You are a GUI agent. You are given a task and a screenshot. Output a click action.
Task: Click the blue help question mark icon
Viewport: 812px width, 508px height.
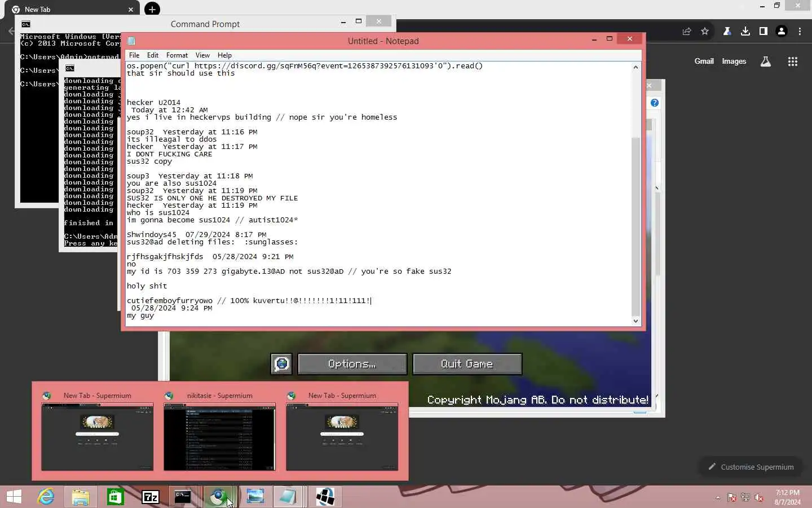[x=655, y=103]
